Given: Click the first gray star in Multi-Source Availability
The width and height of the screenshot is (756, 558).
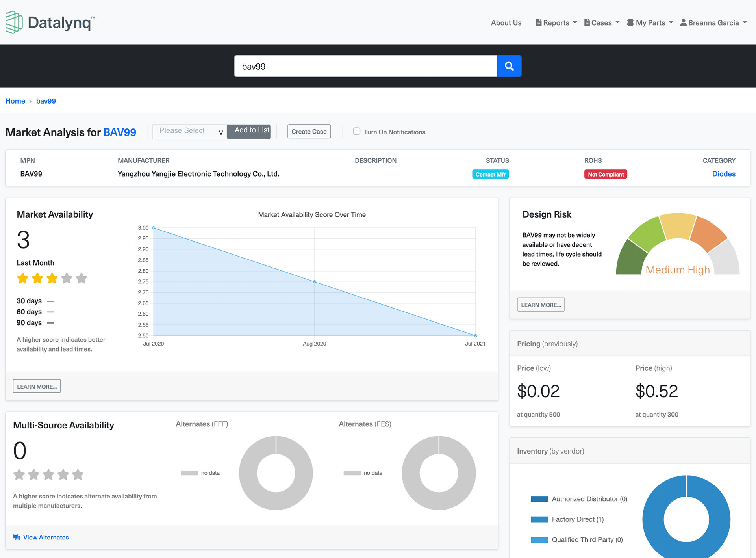Looking at the screenshot, I should point(19,474).
